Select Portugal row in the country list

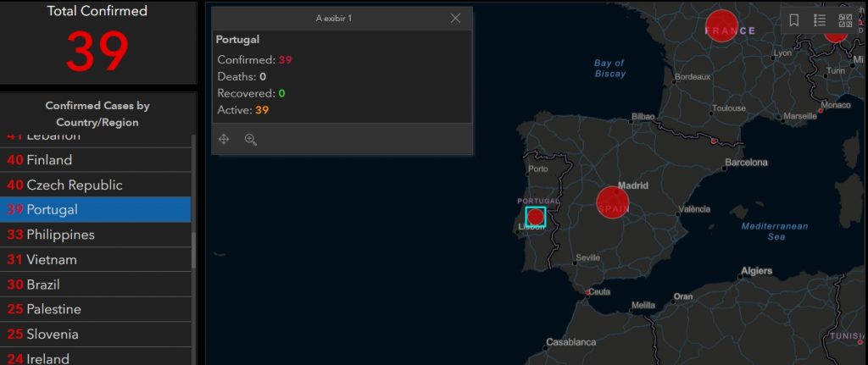tap(95, 210)
